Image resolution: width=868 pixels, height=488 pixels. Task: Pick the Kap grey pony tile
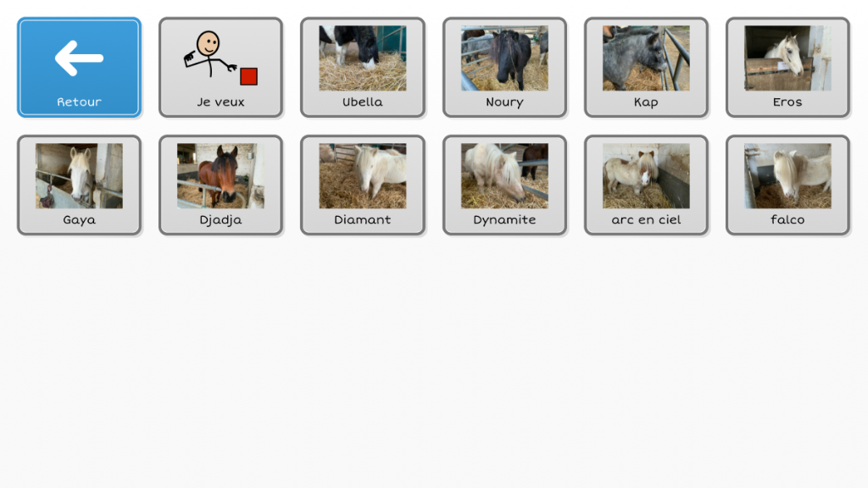[x=646, y=67]
